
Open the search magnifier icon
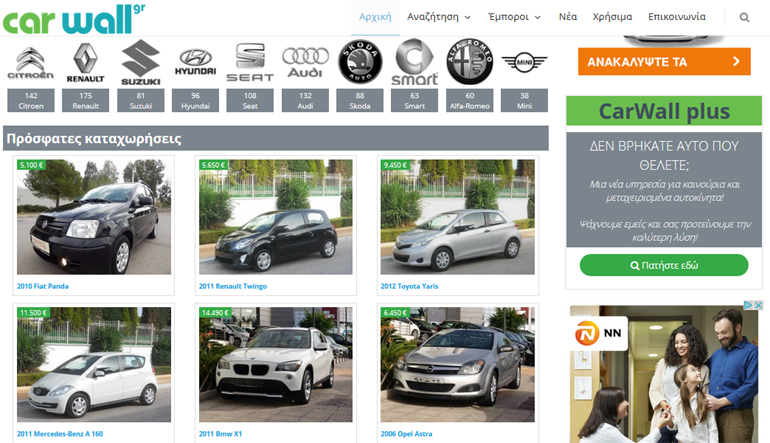tap(744, 17)
